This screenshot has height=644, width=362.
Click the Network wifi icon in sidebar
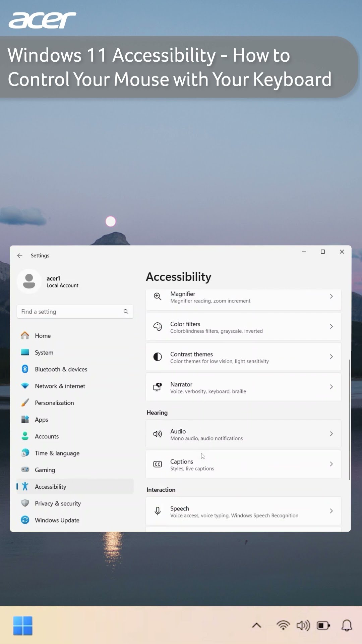click(x=25, y=386)
